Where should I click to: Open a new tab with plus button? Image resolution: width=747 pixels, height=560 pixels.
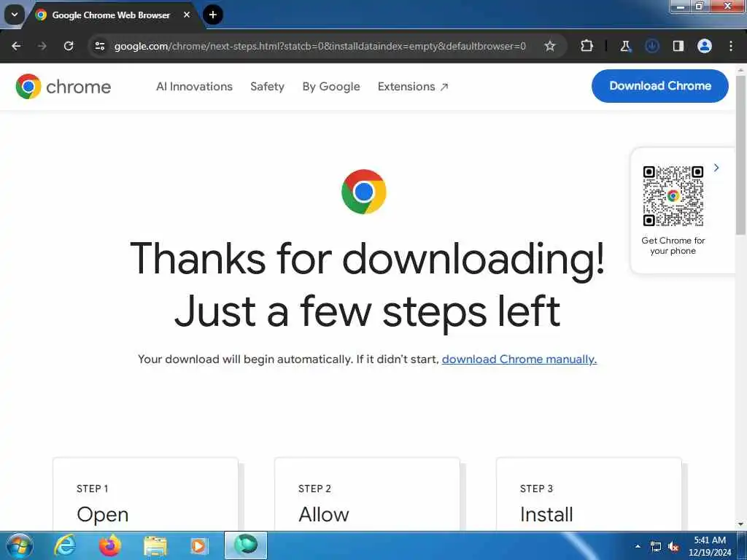pyautogui.click(x=213, y=15)
